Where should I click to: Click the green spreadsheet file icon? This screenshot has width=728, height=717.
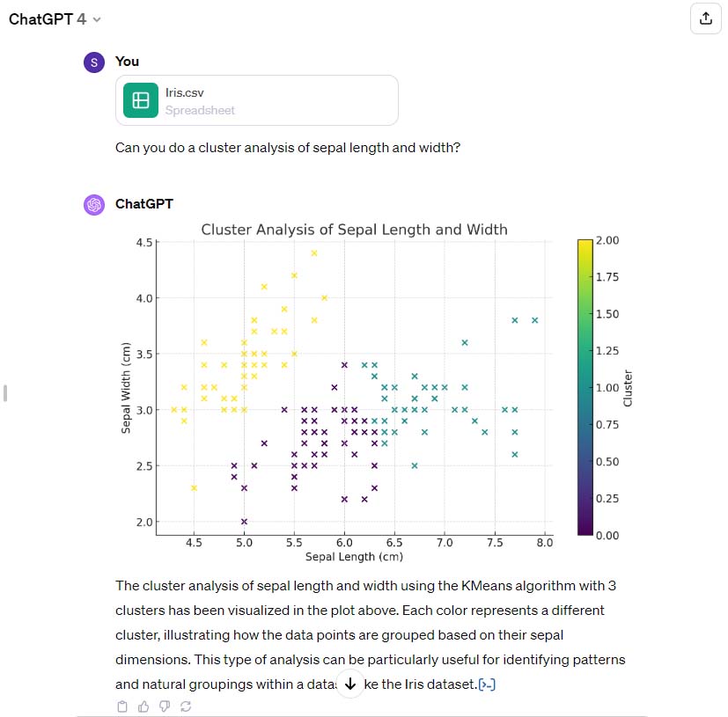140,100
